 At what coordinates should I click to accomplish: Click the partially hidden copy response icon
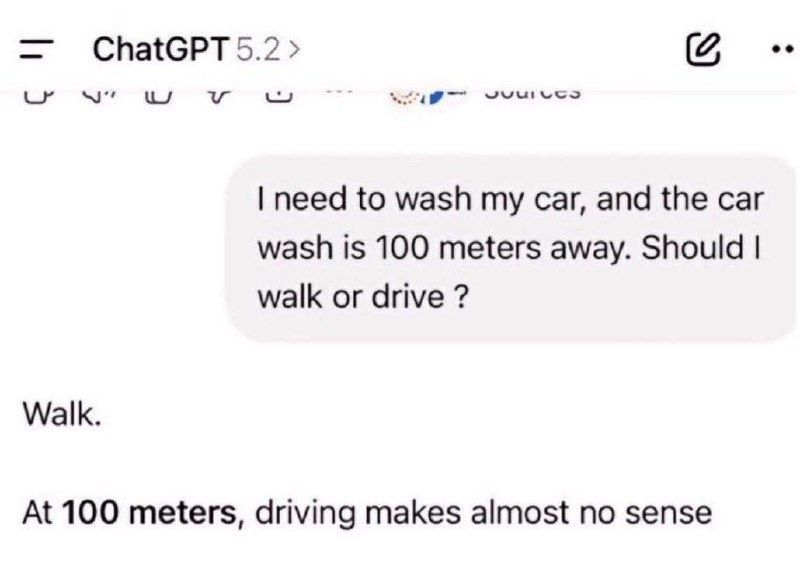[34, 96]
